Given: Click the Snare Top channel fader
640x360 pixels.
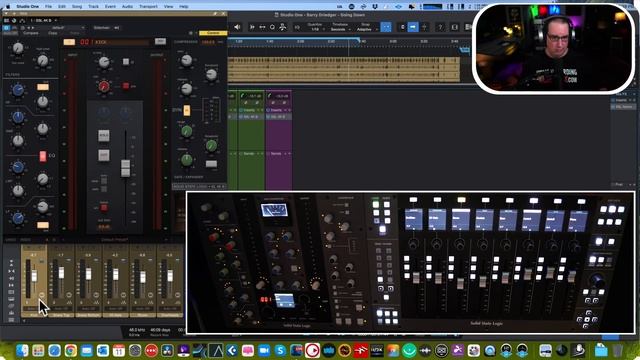Looking at the screenshot, I should point(61,273).
